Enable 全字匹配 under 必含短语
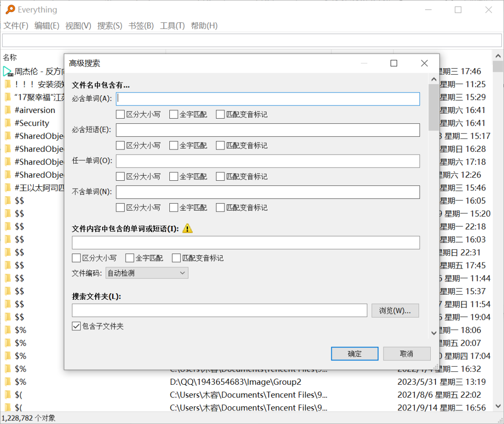Image resolution: width=504 pixels, height=424 pixels. coord(174,145)
